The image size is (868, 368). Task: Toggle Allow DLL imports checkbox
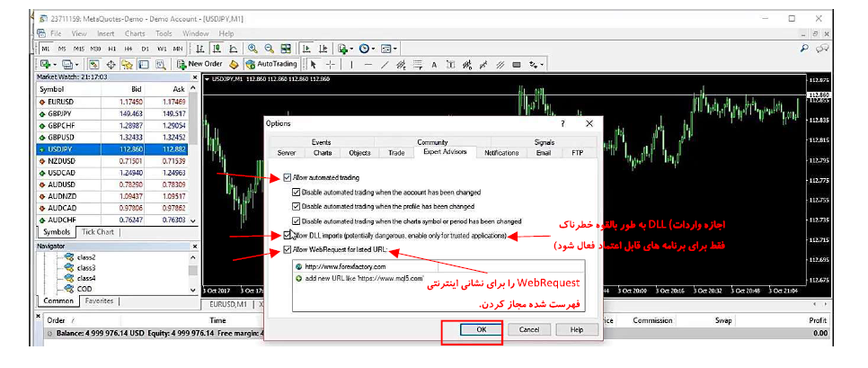(x=287, y=235)
